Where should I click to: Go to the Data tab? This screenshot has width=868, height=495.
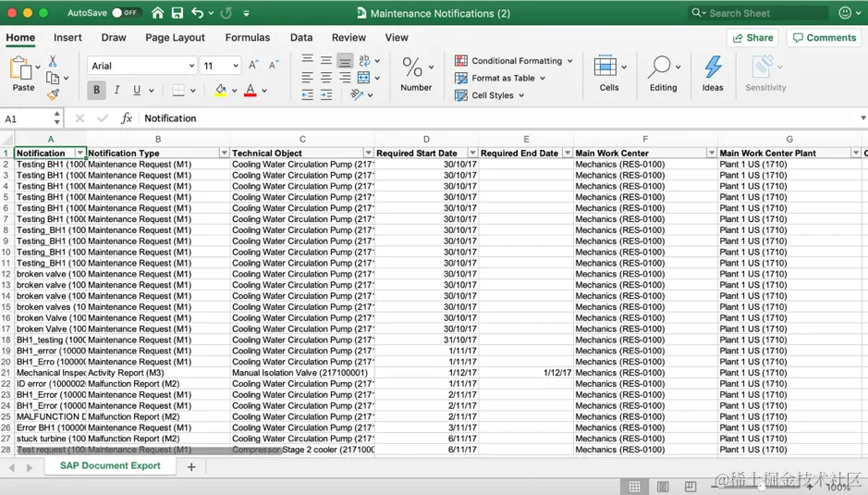(x=301, y=38)
